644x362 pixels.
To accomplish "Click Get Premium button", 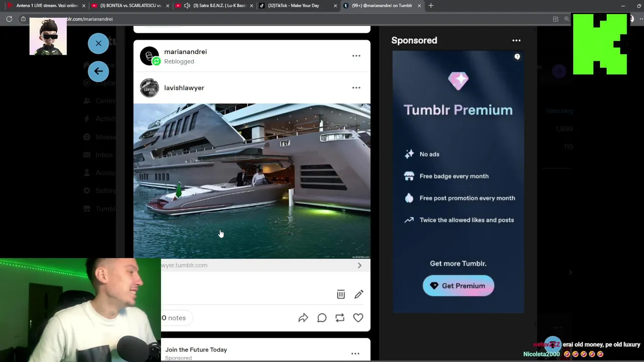I will point(458,286).
